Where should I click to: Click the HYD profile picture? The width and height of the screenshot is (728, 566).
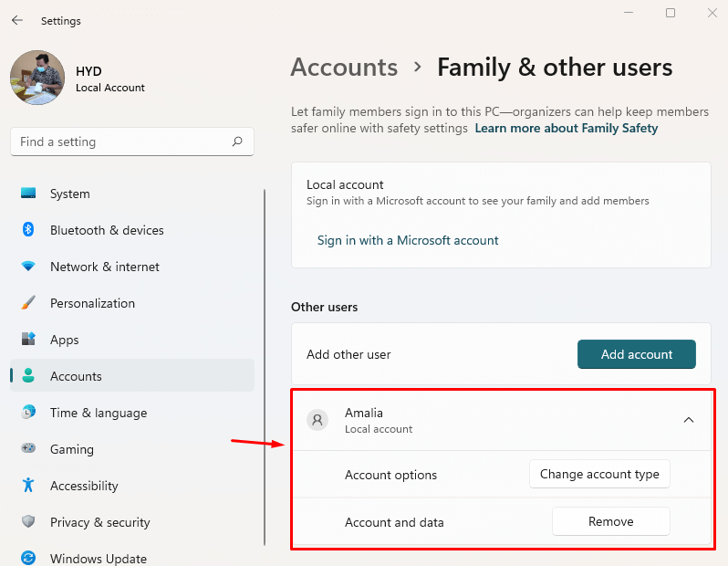point(37,78)
